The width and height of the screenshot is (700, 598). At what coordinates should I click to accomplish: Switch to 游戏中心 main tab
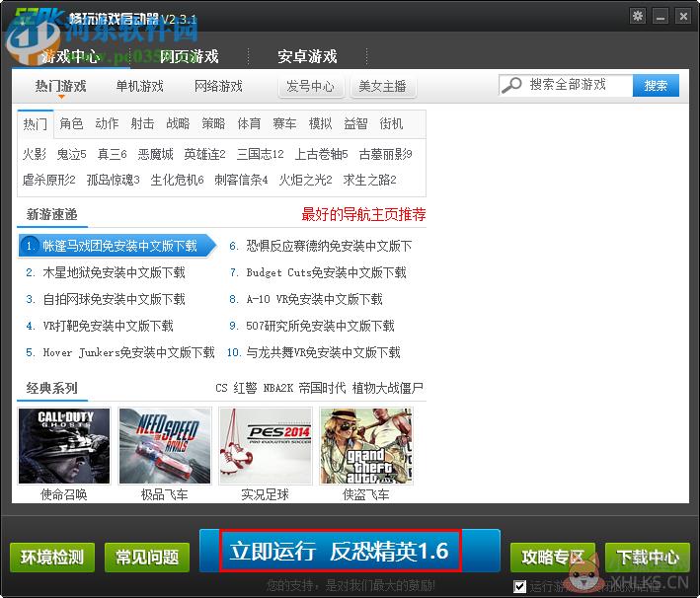(x=70, y=56)
